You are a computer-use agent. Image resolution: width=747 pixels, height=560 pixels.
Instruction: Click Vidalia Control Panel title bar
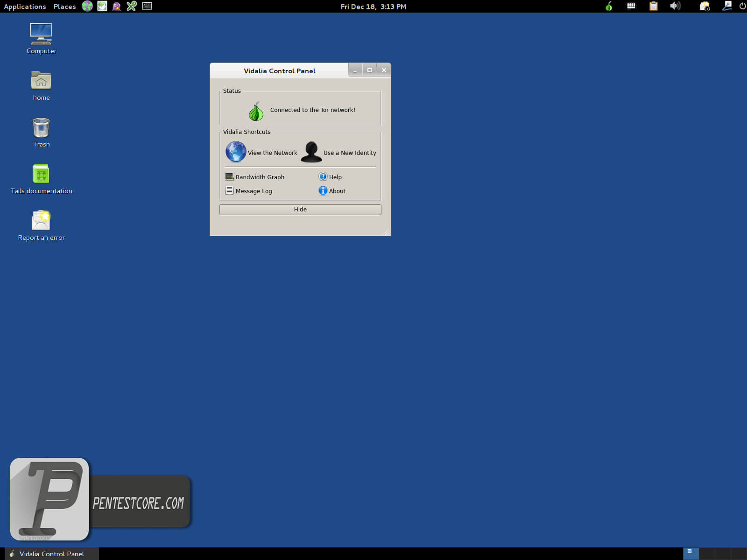point(279,70)
